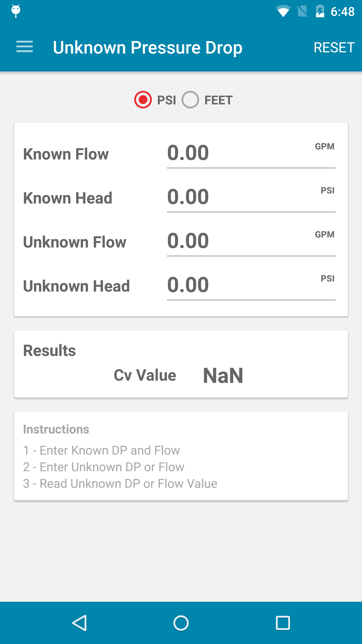The image size is (362, 644).
Task: Tap the WiFi status icon
Action: [x=283, y=11]
